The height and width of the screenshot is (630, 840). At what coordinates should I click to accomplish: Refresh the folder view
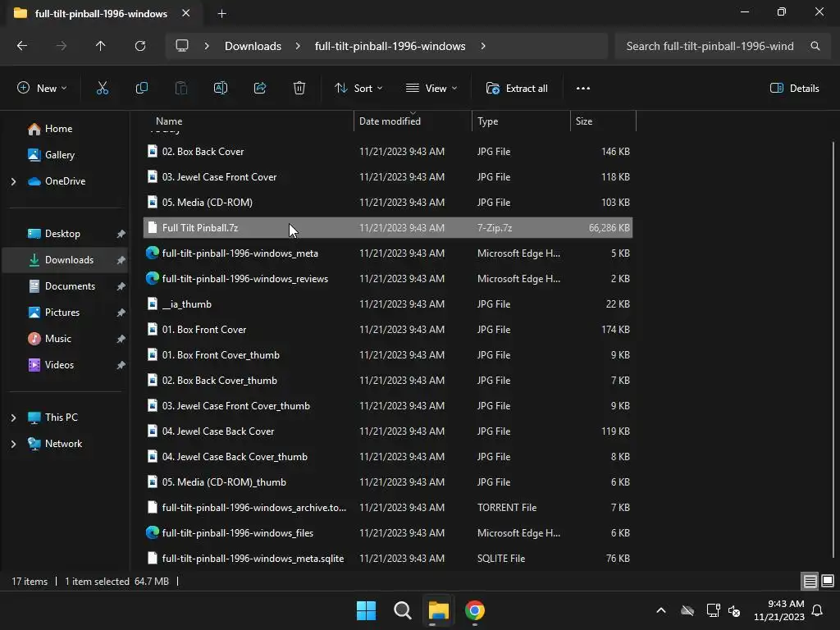pos(140,46)
